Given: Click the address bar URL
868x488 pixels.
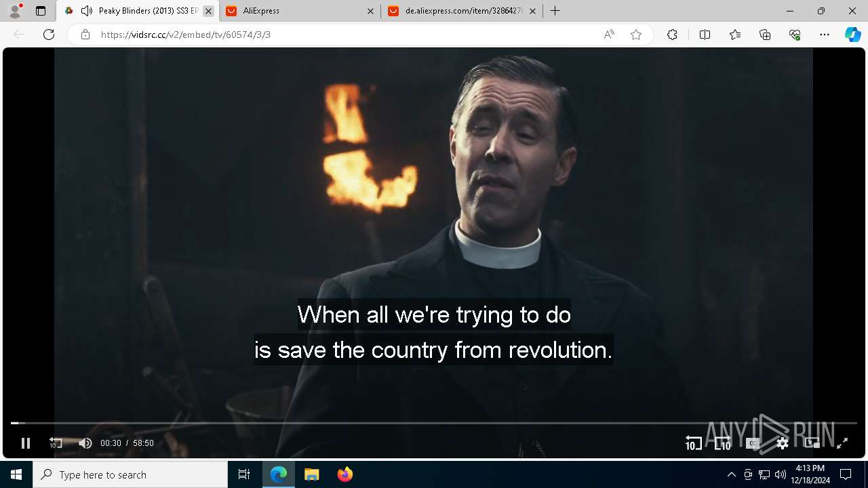Looking at the screenshot, I should (x=186, y=35).
